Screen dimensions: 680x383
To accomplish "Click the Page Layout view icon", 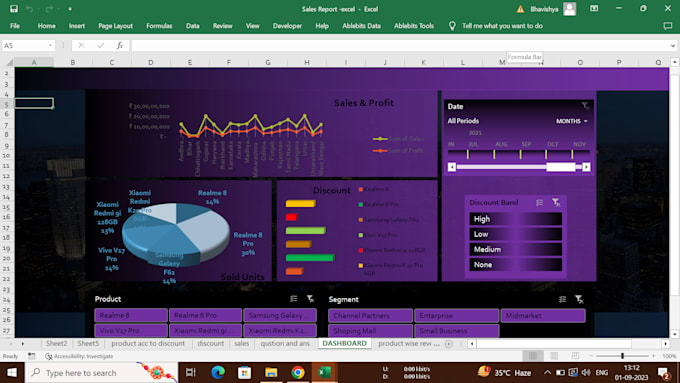I will click(554, 356).
